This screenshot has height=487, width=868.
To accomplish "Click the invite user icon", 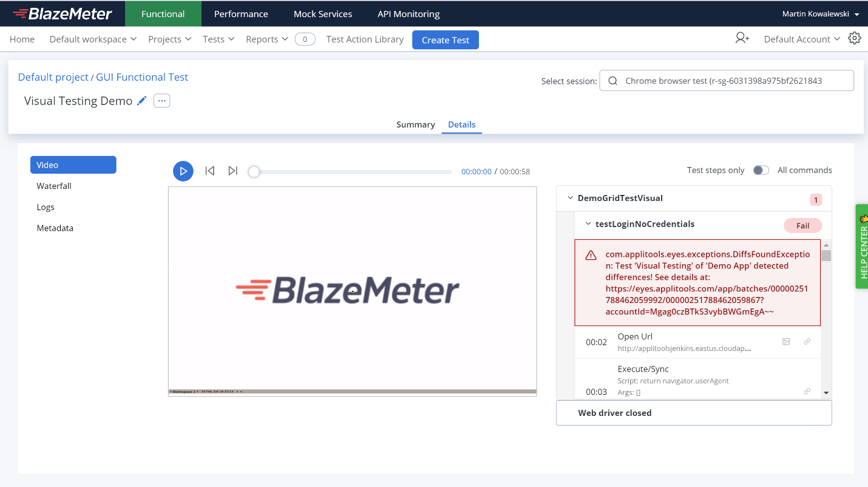I will tap(742, 38).
